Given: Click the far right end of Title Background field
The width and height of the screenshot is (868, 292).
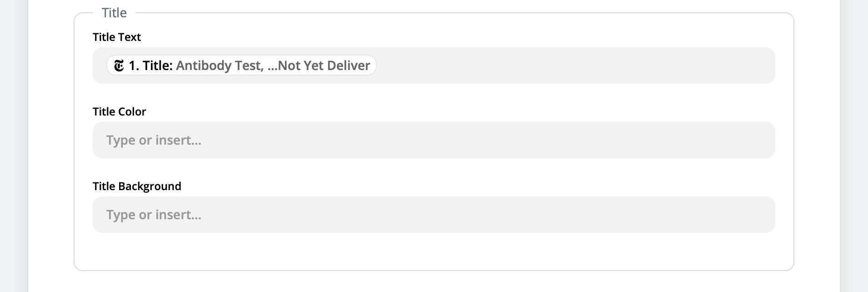Looking at the screenshot, I should (x=763, y=215).
